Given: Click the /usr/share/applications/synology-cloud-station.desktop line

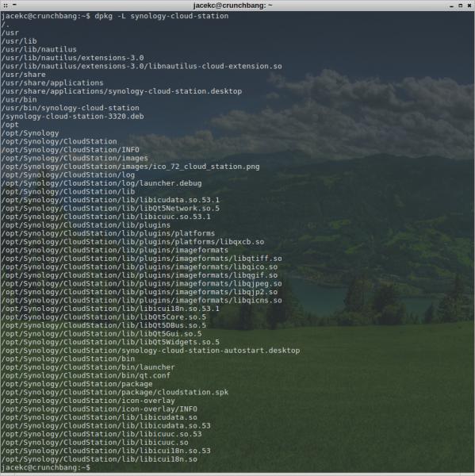Looking at the screenshot, I should [x=121, y=91].
